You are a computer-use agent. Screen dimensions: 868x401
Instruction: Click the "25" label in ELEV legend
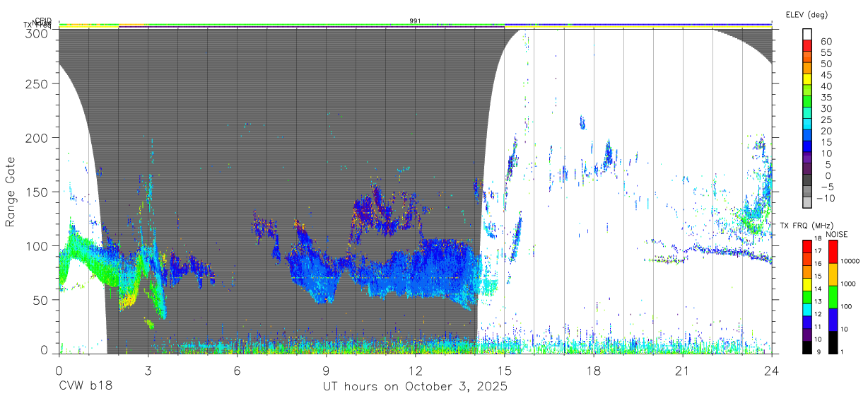pyautogui.click(x=825, y=120)
